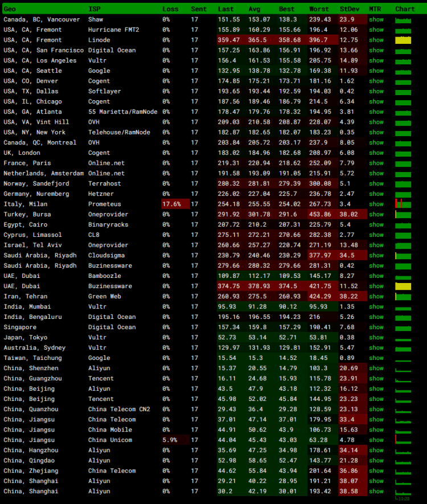Click the Sent column header
Viewport: 427px width, 504px height.
click(199, 9)
